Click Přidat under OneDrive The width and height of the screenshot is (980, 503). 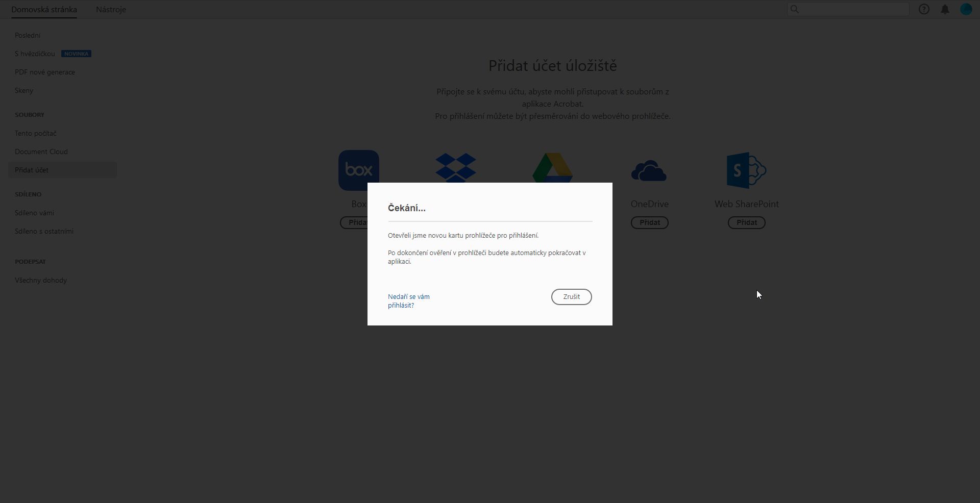tap(649, 222)
